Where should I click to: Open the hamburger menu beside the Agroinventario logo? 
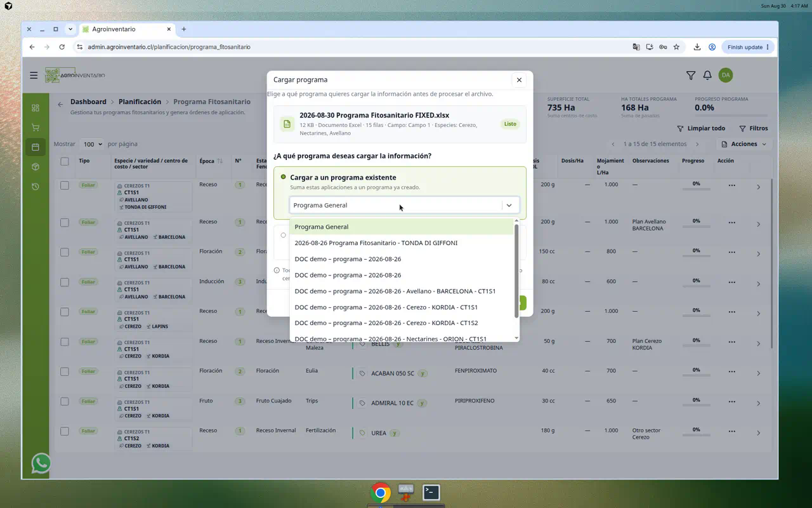[34, 75]
